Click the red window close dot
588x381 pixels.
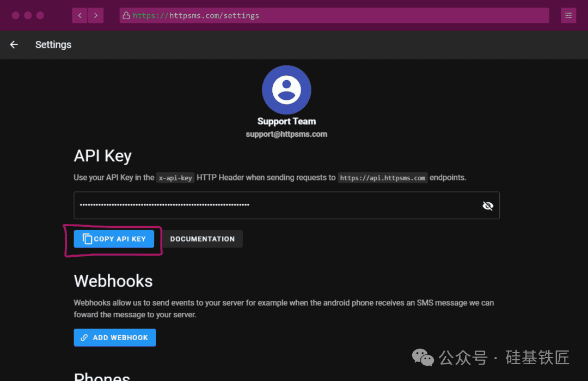(x=15, y=15)
